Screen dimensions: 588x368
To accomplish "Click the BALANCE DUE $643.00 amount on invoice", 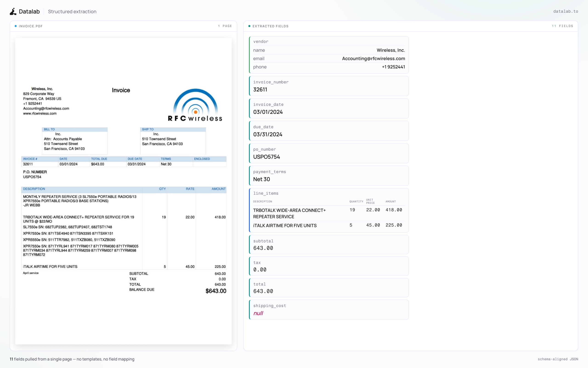I will point(216,291).
